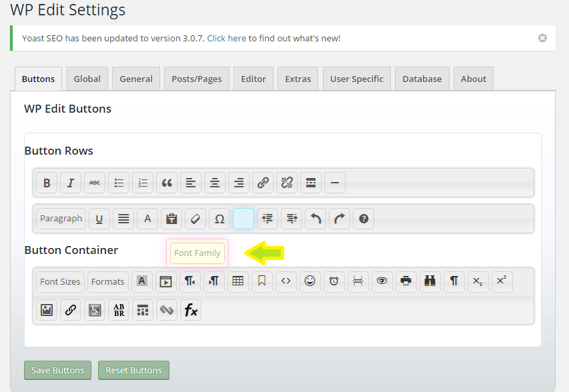Open the Formats dropdown button

point(107,281)
